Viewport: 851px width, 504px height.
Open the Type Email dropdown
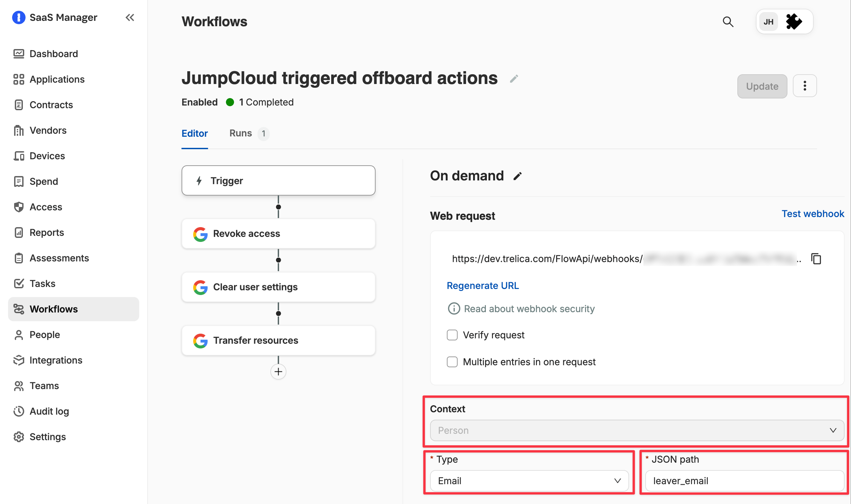pos(529,480)
